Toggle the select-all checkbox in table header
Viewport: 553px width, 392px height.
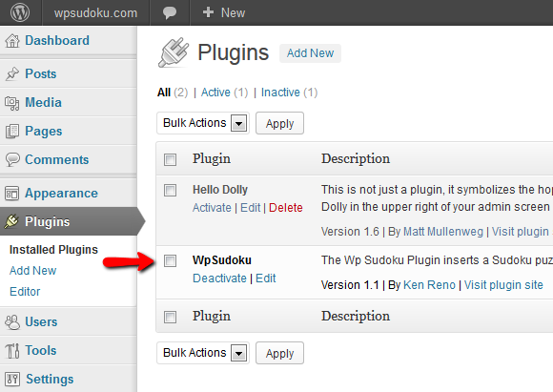pos(170,159)
